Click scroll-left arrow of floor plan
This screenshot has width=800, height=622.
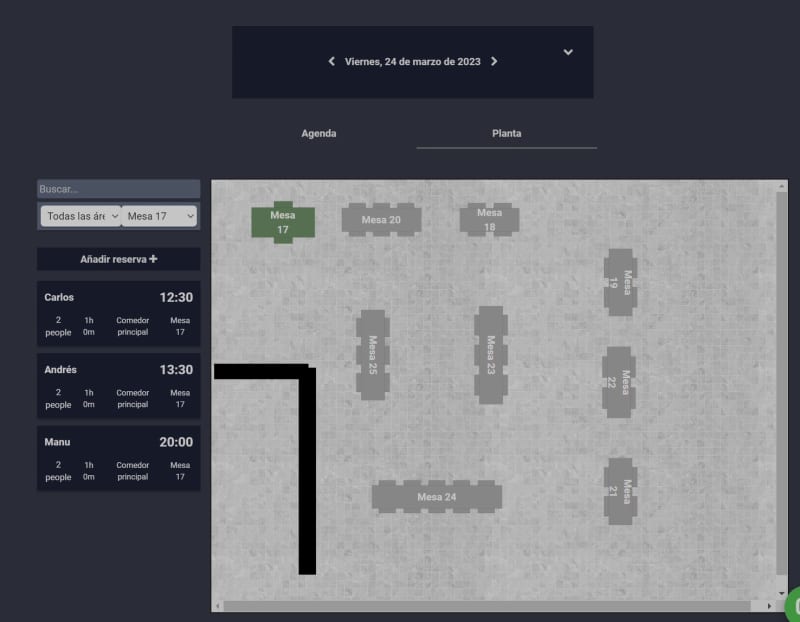click(x=218, y=606)
